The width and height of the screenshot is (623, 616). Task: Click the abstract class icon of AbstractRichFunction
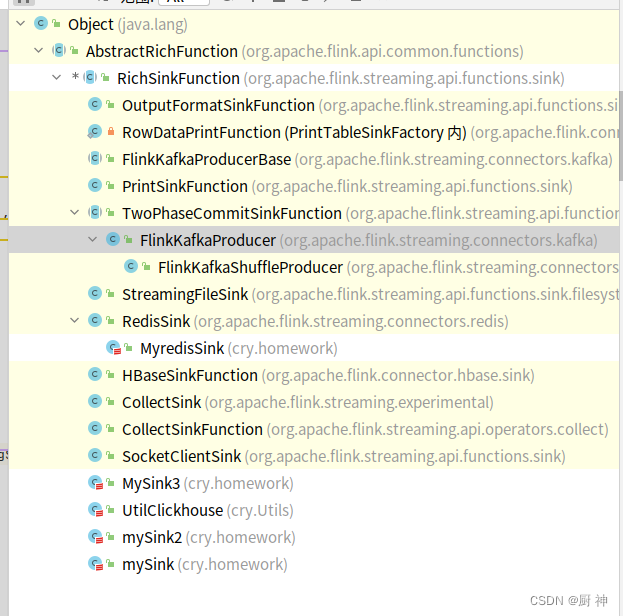coord(59,50)
